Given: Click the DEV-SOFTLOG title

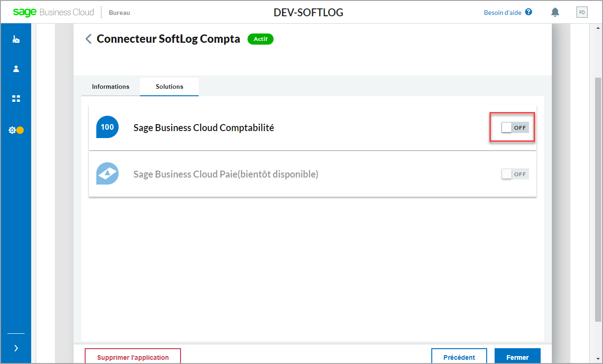Looking at the screenshot, I should tap(308, 13).
